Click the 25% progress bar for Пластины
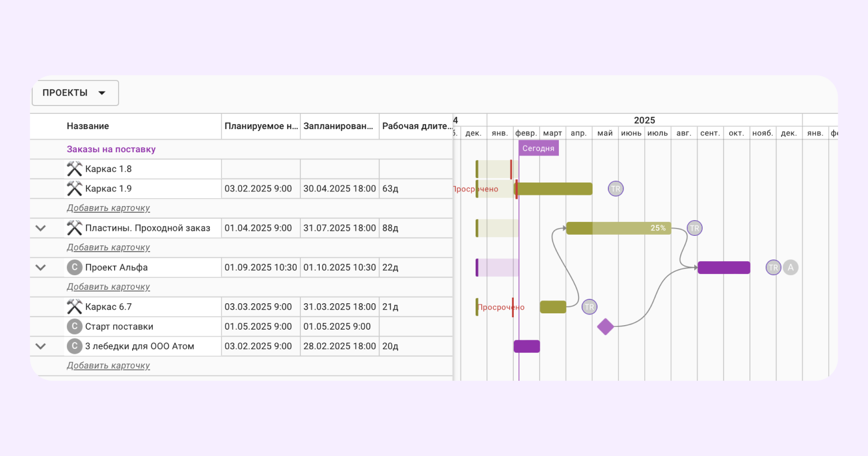 coord(618,228)
